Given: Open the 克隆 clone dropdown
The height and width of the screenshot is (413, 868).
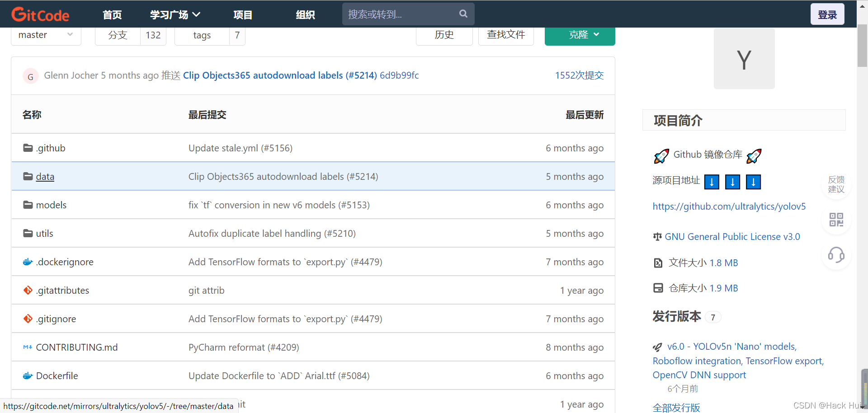Looking at the screenshot, I should click(x=580, y=35).
